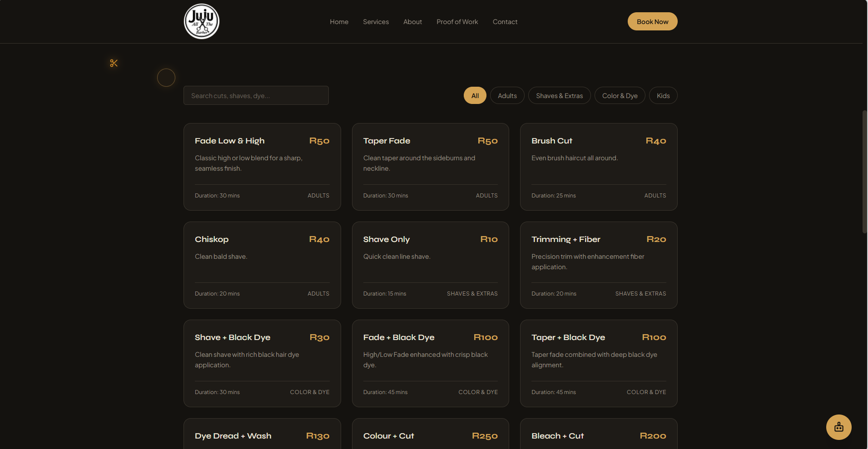Go to the Home nav link
This screenshot has width=868, height=449.
(339, 22)
